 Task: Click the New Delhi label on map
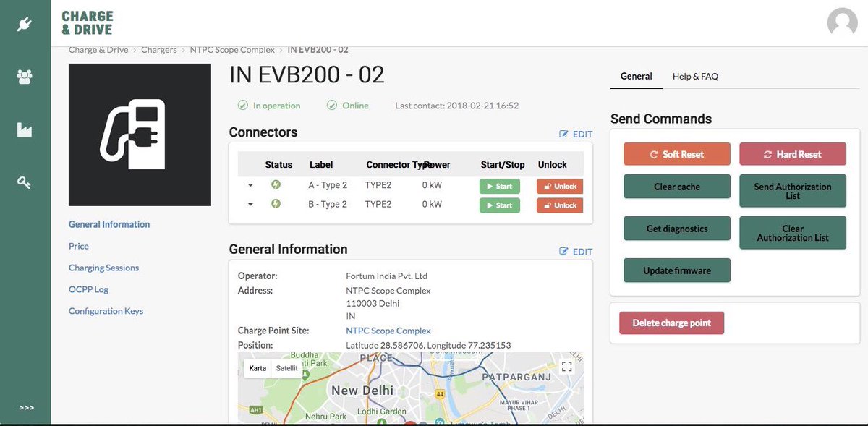click(362, 391)
